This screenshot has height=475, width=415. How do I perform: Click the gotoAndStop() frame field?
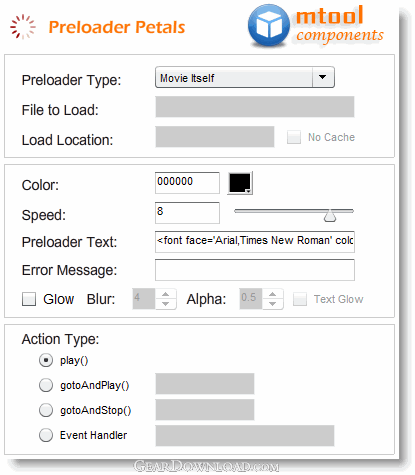(205, 410)
